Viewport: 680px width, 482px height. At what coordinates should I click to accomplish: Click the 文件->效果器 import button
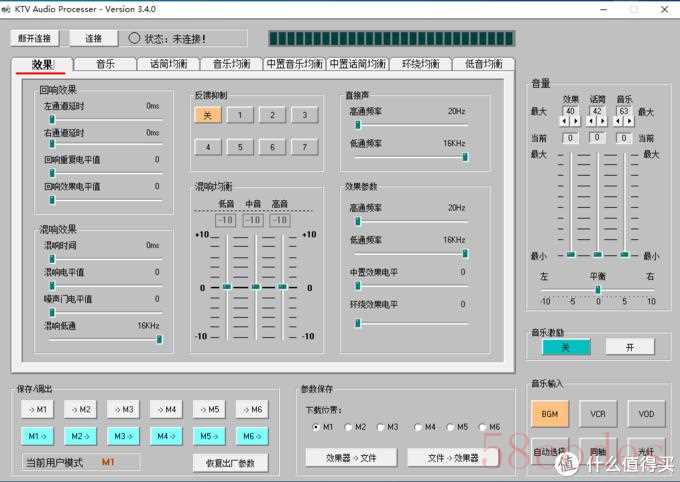pyautogui.click(x=453, y=457)
